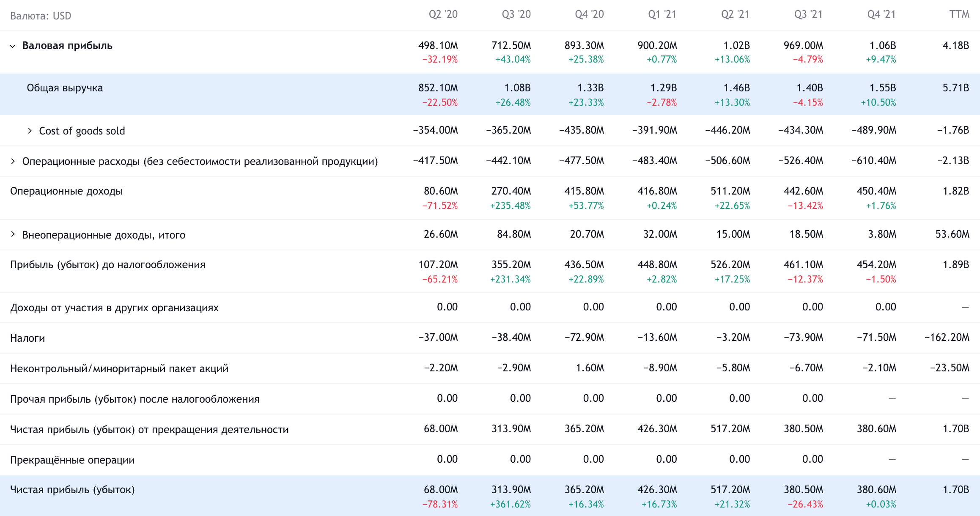980x516 pixels.
Task: Click operating expenses value −417.50M
Action: [x=435, y=161]
